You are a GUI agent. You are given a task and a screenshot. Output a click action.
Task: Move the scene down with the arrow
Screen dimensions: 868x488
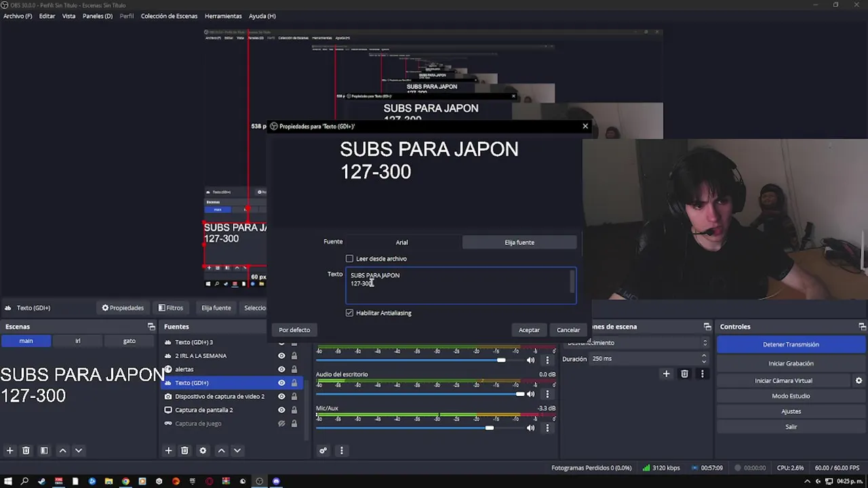pos(79,451)
